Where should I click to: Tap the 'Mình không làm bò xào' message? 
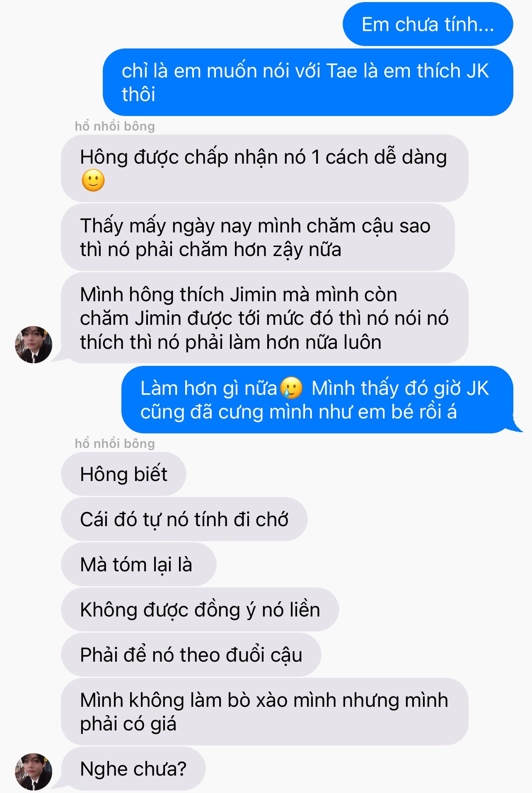(265, 711)
